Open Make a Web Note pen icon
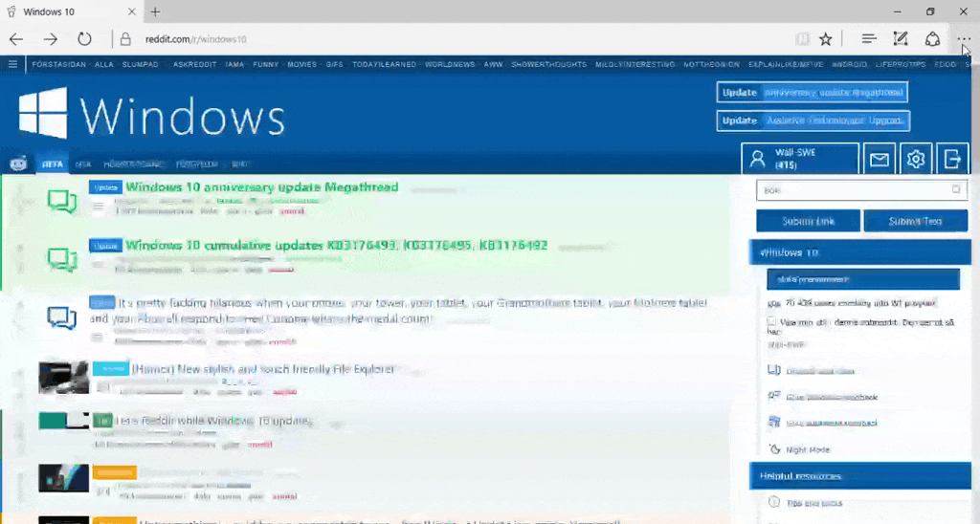Viewport: 980px width, 524px height. pos(900,39)
